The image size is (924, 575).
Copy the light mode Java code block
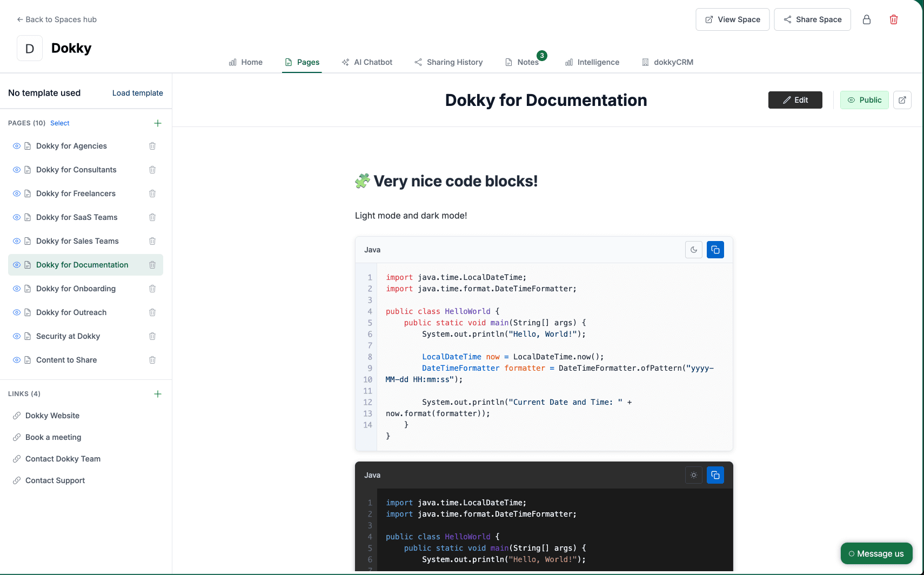tap(715, 250)
